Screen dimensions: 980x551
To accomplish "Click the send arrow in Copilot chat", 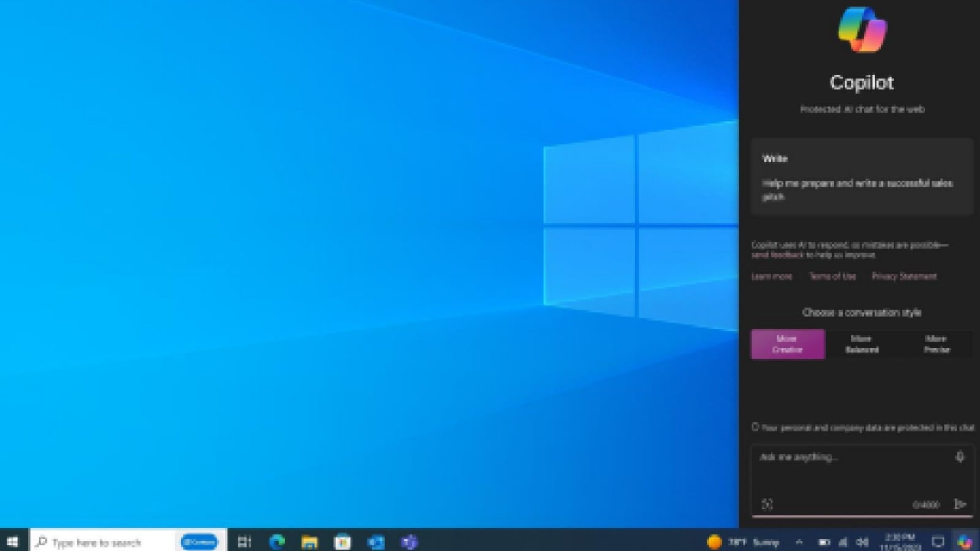I will click(x=960, y=504).
